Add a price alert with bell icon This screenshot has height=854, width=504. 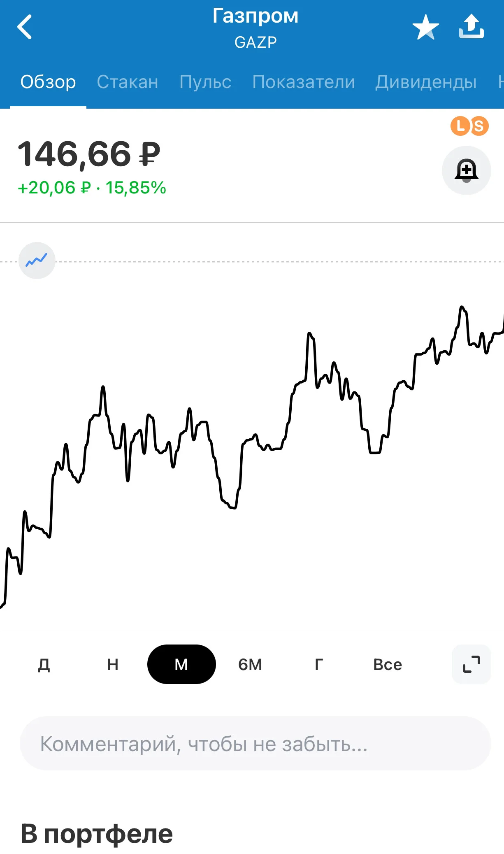pyautogui.click(x=466, y=170)
